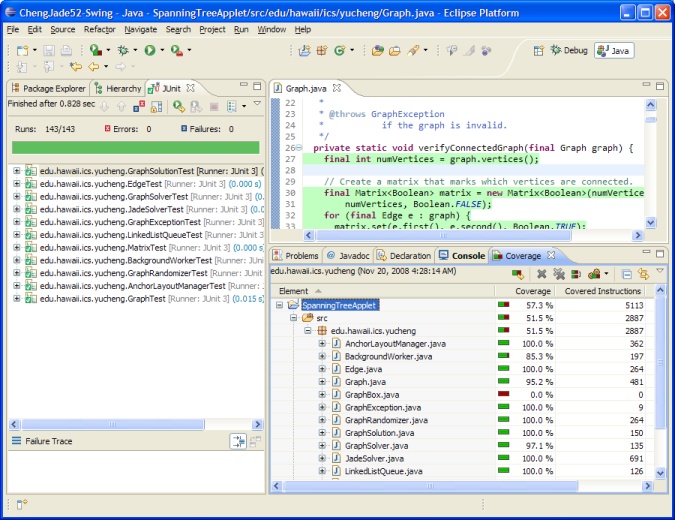
Task: Collapse the src folder node
Action: coord(293,318)
